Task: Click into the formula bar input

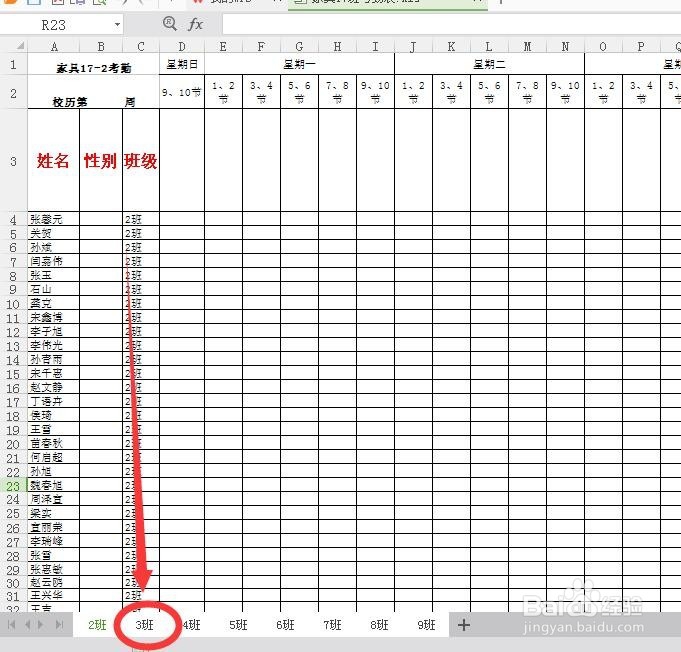Action: pyautogui.click(x=452, y=24)
